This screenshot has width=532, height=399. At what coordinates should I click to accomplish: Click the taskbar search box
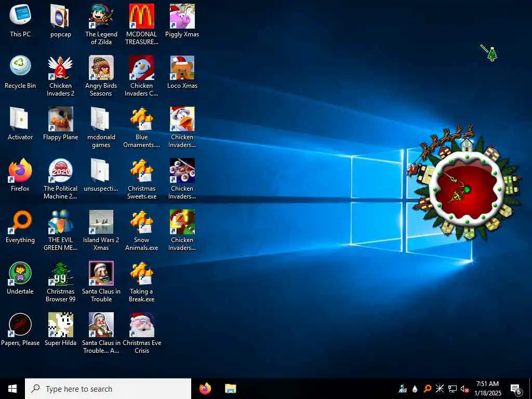(x=108, y=389)
